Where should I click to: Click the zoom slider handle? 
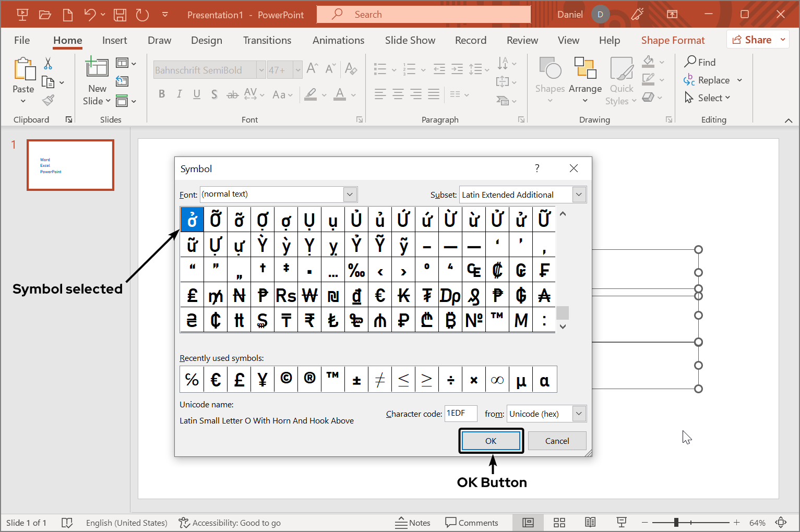pos(676,523)
